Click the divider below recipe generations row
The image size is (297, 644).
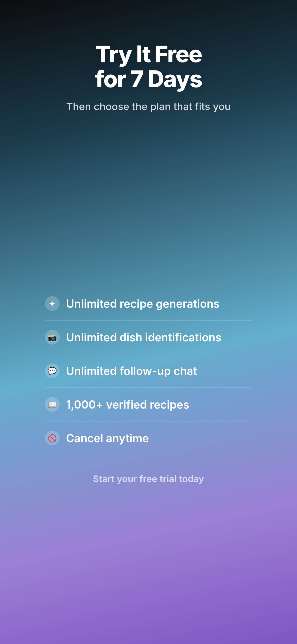point(148,320)
